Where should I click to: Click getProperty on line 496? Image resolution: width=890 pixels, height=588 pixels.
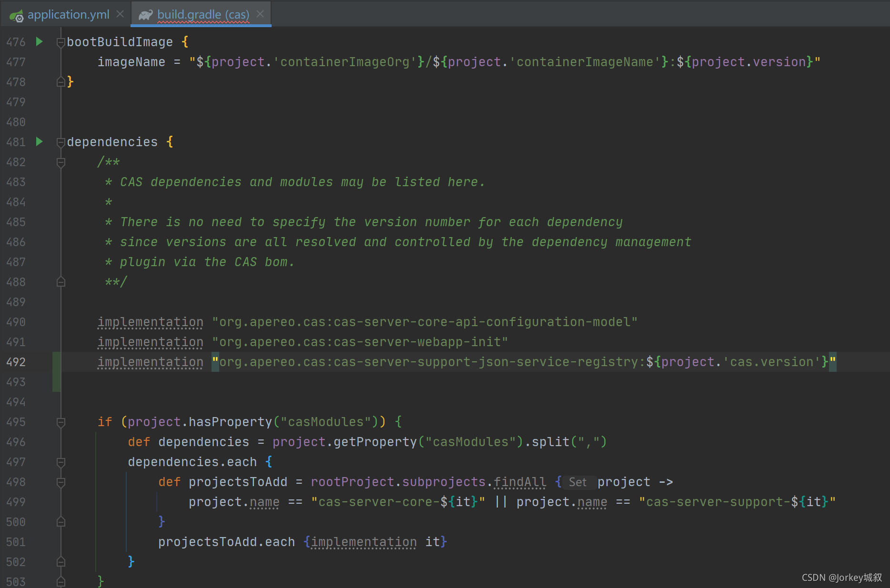pyautogui.click(x=375, y=442)
